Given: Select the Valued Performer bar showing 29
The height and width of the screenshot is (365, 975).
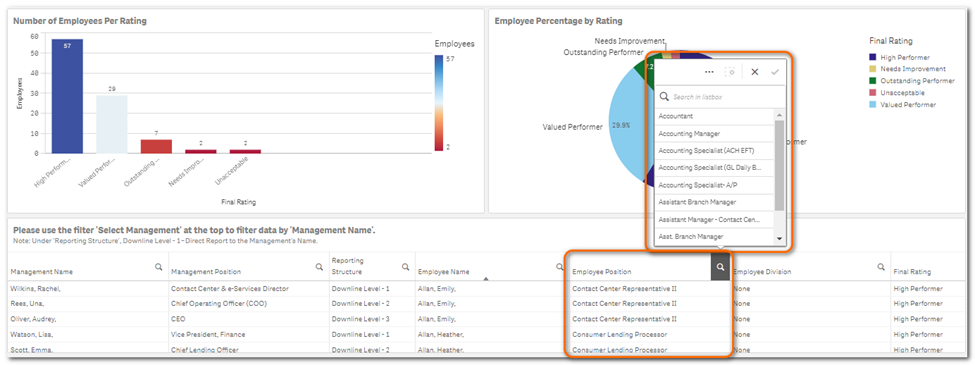Looking at the screenshot, I should (111, 124).
